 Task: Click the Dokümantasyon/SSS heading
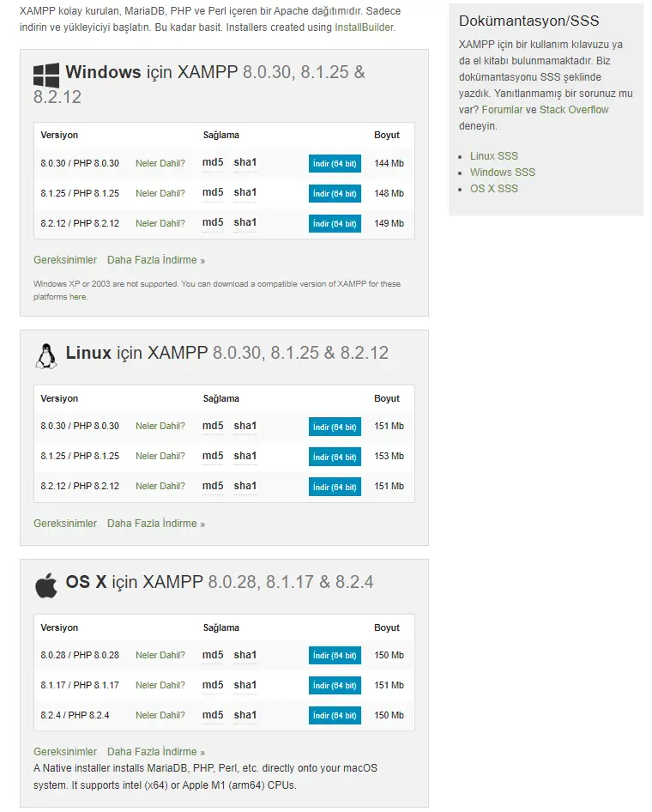click(x=528, y=21)
